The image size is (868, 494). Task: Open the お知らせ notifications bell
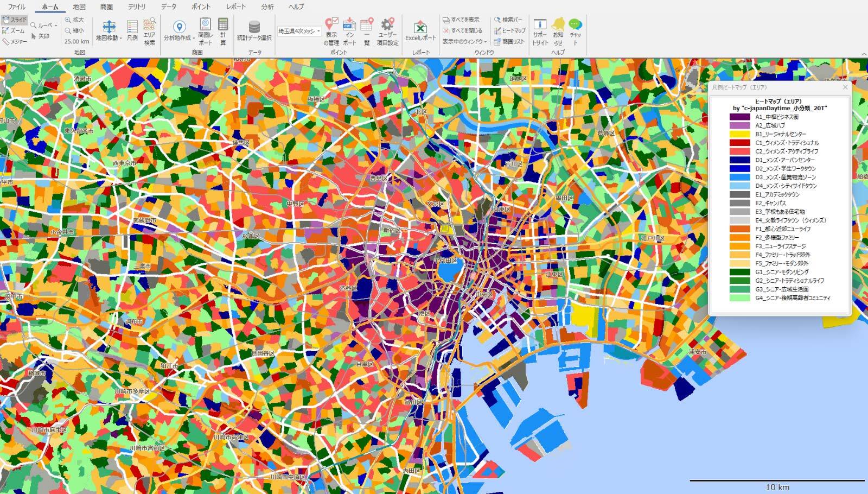click(558, 30)
